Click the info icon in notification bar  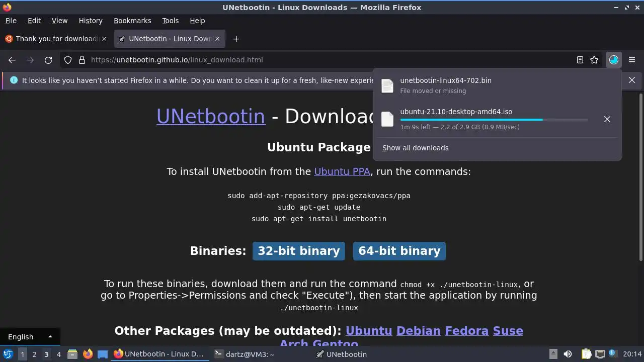14,80
